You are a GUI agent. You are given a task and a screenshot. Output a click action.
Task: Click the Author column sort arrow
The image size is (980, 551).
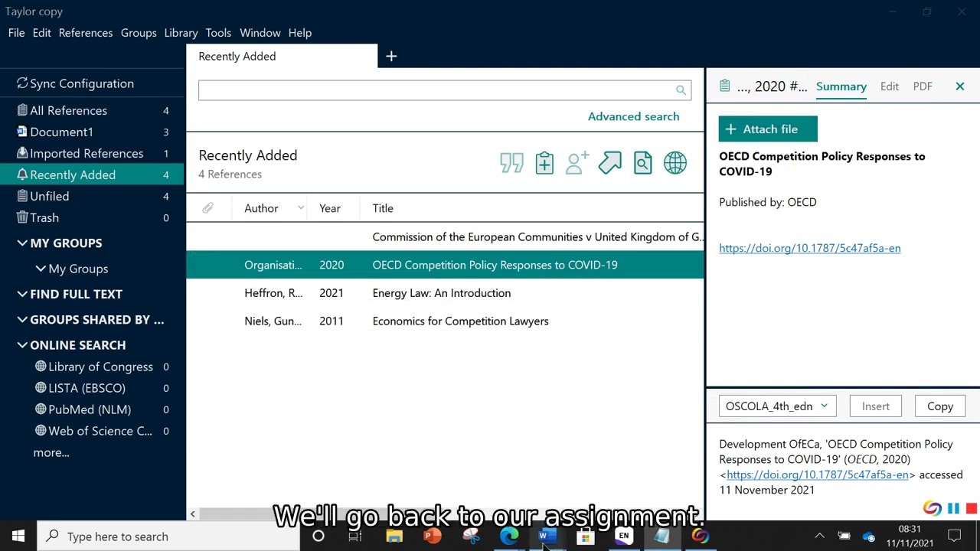(301, 208)
